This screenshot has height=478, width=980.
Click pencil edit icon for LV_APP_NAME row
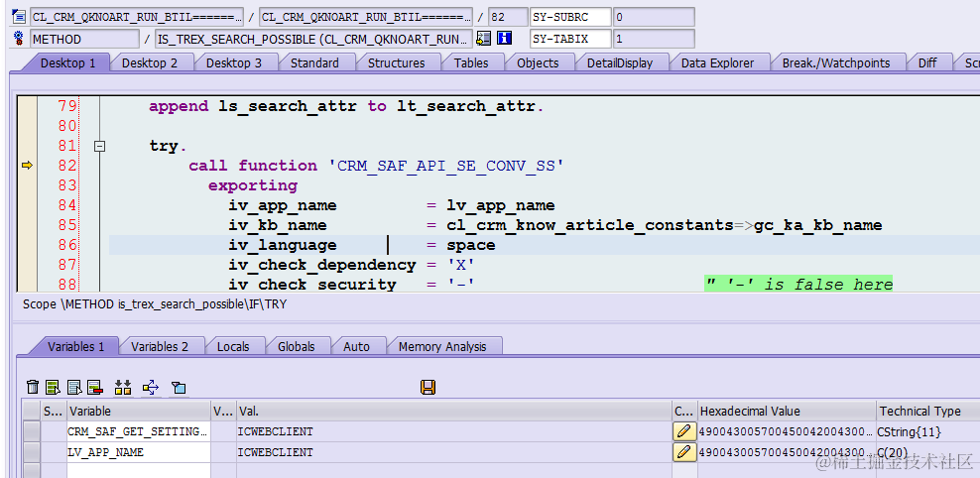[x=684, y=452]
